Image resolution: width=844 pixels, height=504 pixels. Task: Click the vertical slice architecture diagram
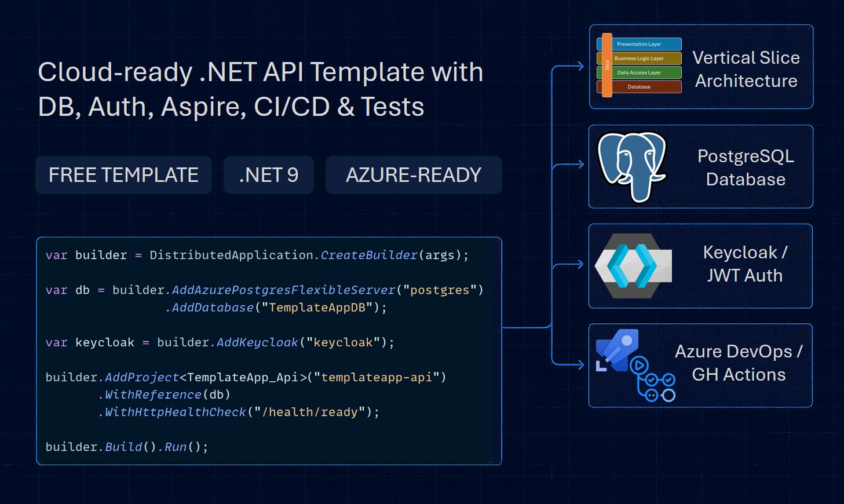tap(639, 65)
